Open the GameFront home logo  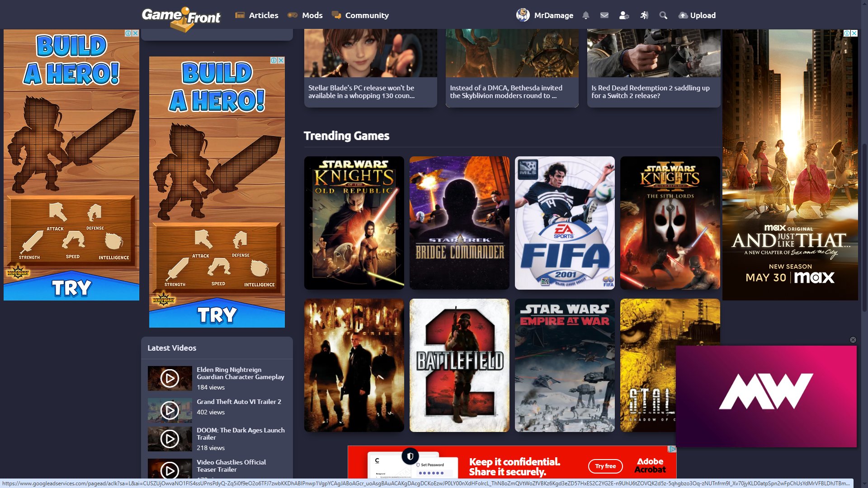pyautogui.click(x=181, y=19)
